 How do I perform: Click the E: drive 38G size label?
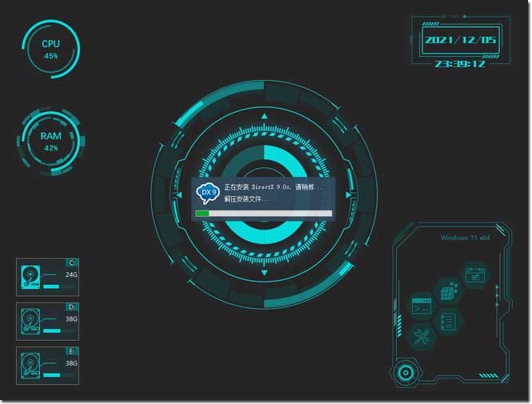pos(71,362)
